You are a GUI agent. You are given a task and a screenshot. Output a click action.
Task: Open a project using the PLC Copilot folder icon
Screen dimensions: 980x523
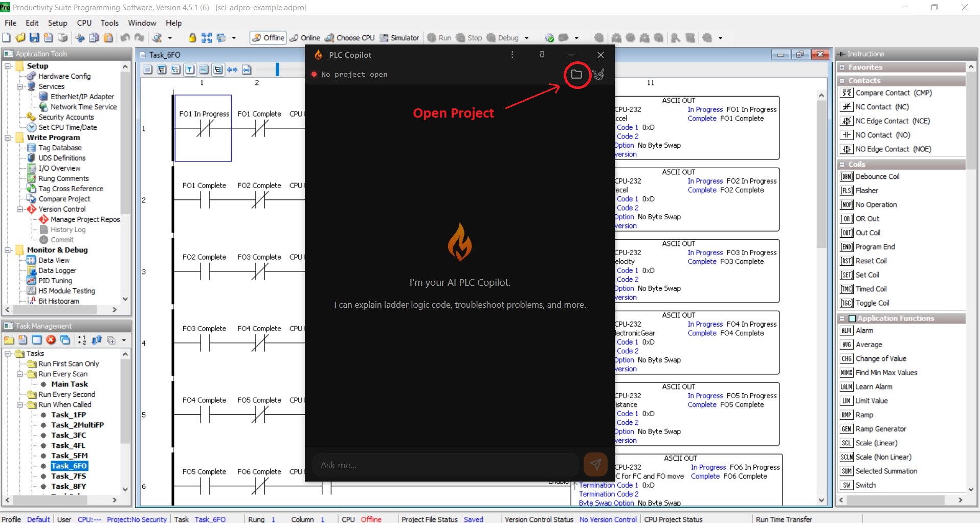(577, 74)
